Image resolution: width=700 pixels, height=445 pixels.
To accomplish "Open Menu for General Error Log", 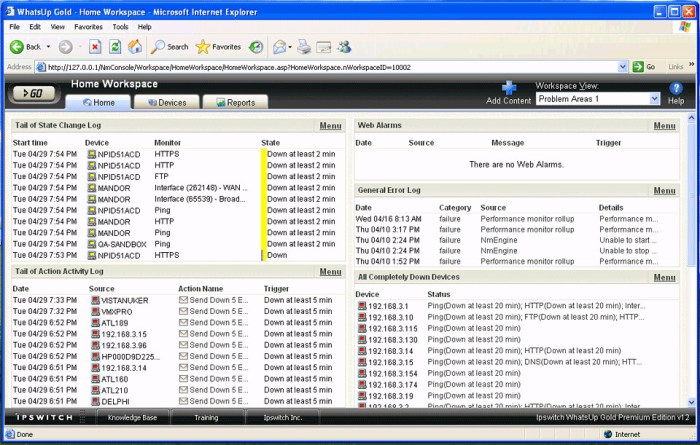I will pos(664,191).
